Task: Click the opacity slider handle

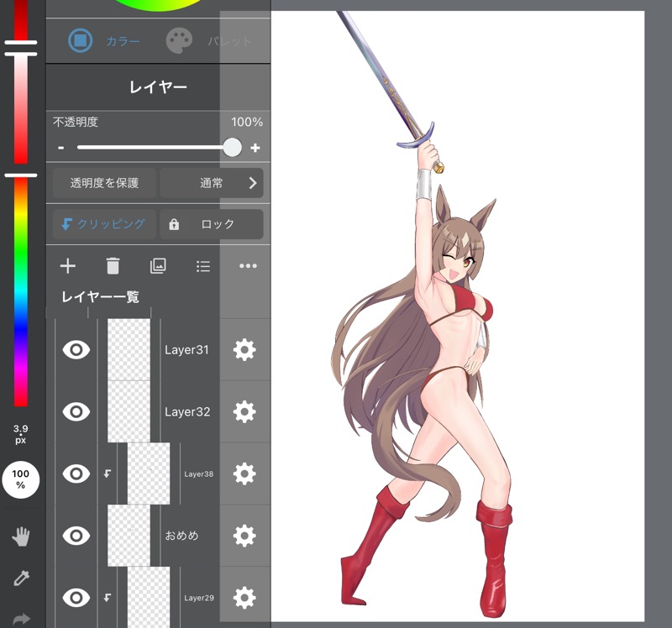Action: [x=232, y=148]
